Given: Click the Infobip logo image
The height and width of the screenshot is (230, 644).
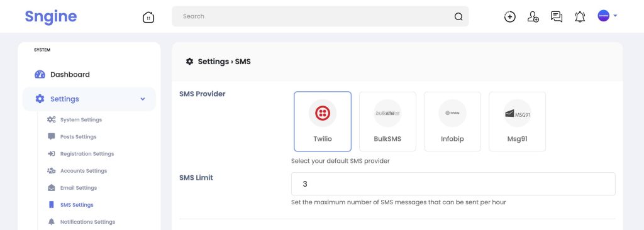Looking at the screenshot, I should [x=452, y=113].
